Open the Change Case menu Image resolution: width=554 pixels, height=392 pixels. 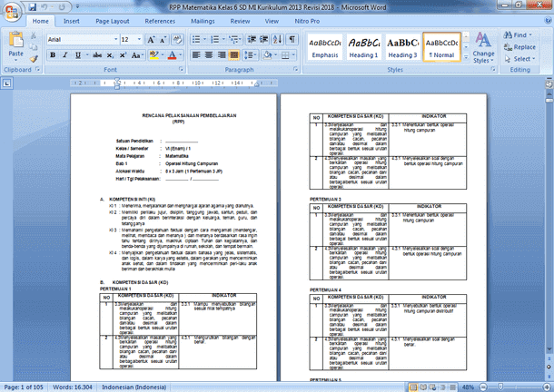click(137, 55)
